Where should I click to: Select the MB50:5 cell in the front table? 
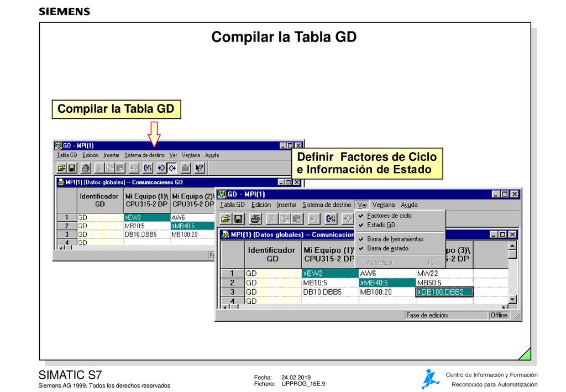(444, 283)
